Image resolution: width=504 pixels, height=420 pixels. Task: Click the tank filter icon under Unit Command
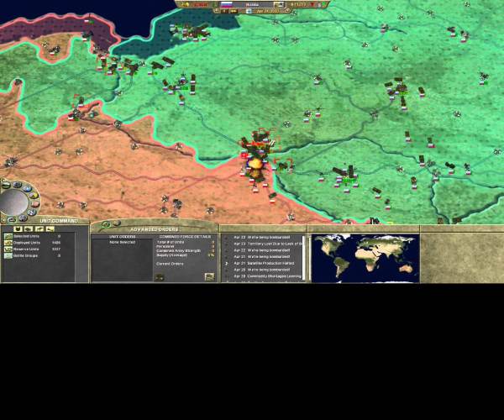tap(29, 228)
